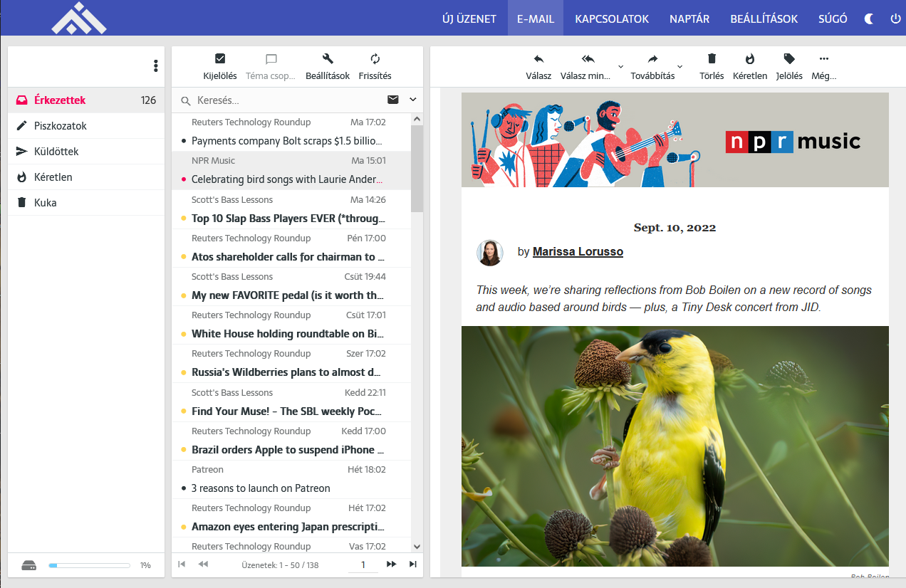Click the magnifier search icon
The image size is (906, 588).
click(x=186, y=101)
